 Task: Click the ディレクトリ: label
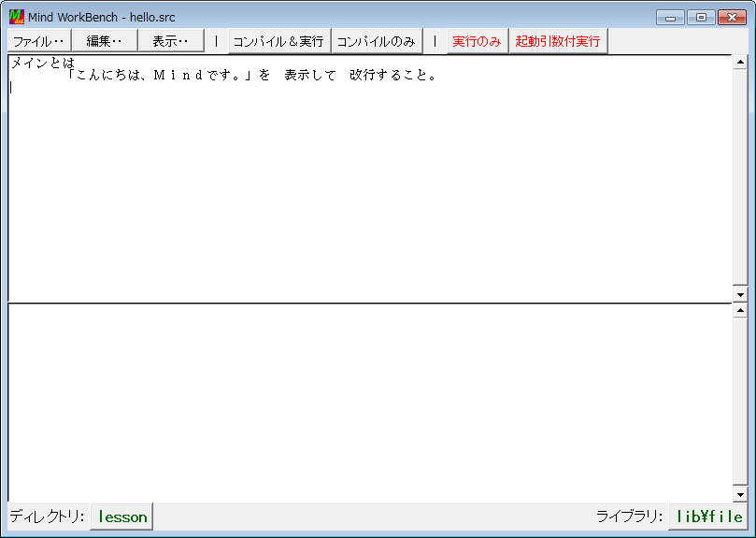pos(48,517)
